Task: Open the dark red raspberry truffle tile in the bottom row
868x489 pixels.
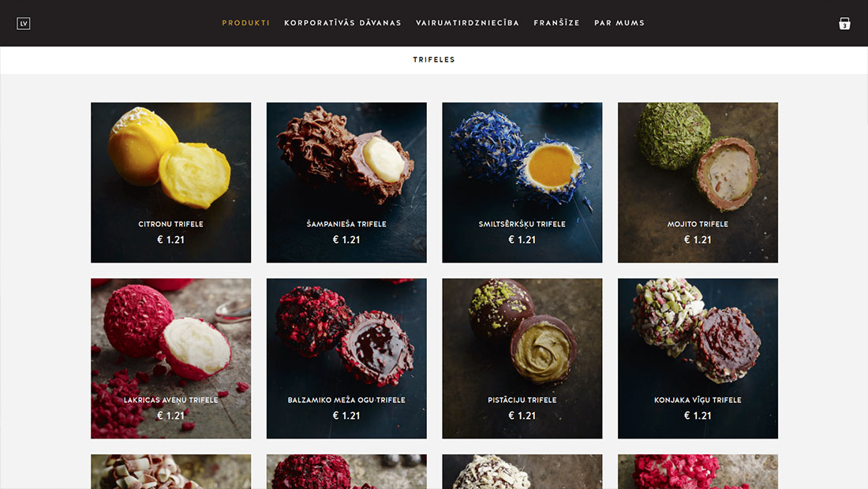Action: (x=346, y=472)
